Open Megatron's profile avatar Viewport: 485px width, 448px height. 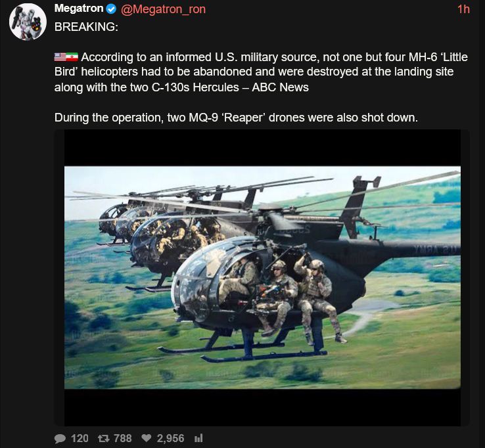[28, 22]
